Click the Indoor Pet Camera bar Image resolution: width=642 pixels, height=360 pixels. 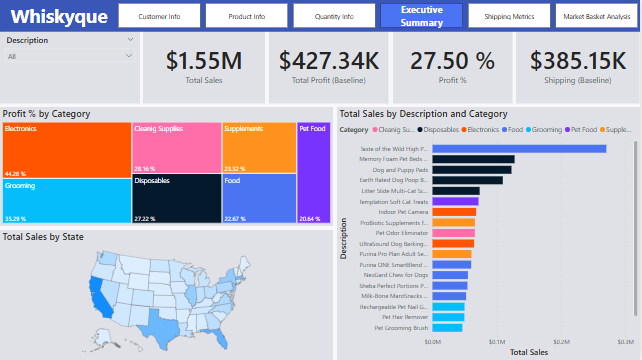tap(454, 212)
